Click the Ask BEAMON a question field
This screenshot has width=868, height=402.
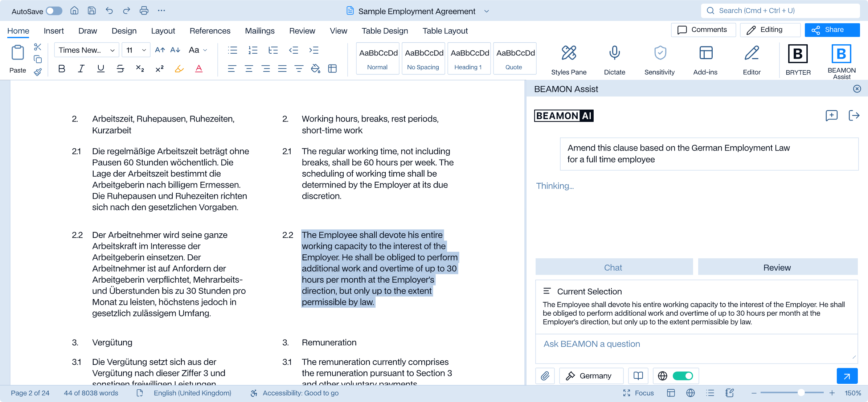tap(696, 349)
